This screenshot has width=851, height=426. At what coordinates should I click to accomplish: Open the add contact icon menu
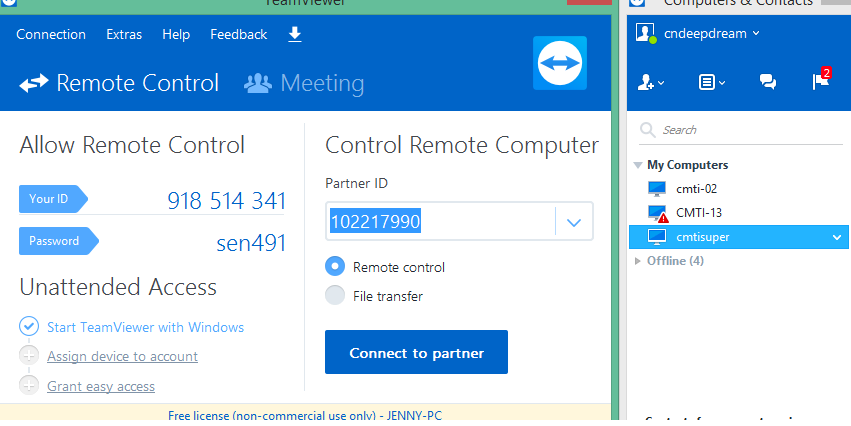pyautogui.click(x=650, y=82)
